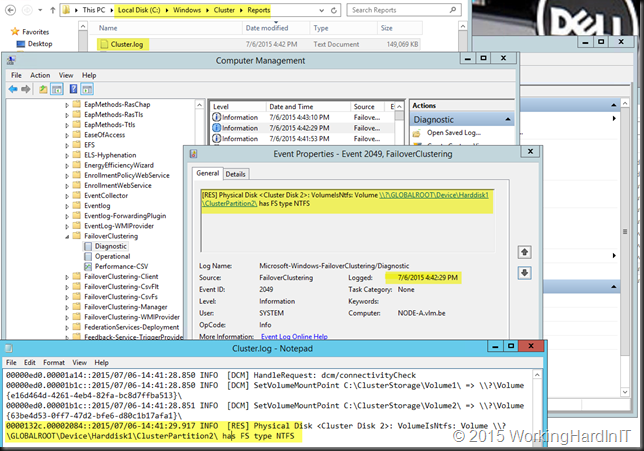Open the Help menu in Notepad
Viewport: 644px width, 451px height.
pos(101,363)
